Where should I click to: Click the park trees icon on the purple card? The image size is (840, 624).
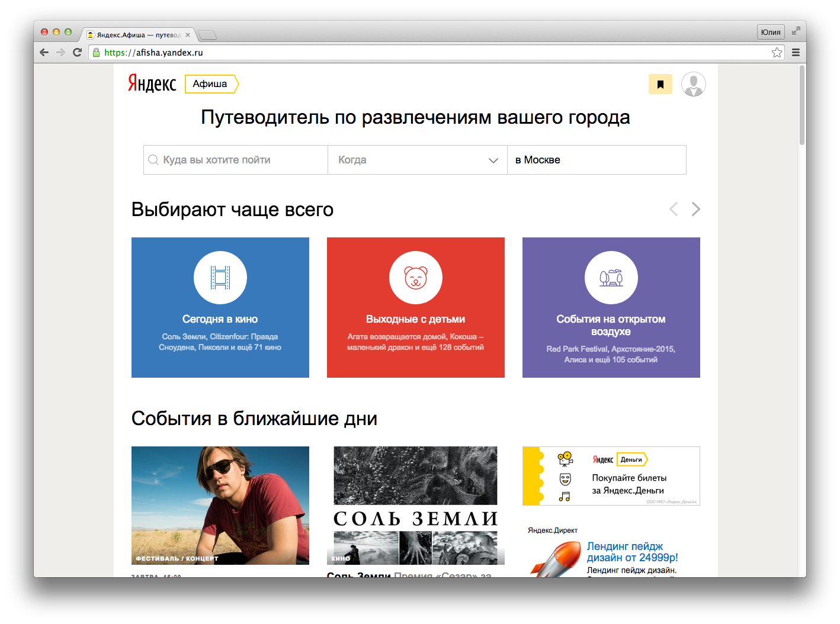coord(611,278)
